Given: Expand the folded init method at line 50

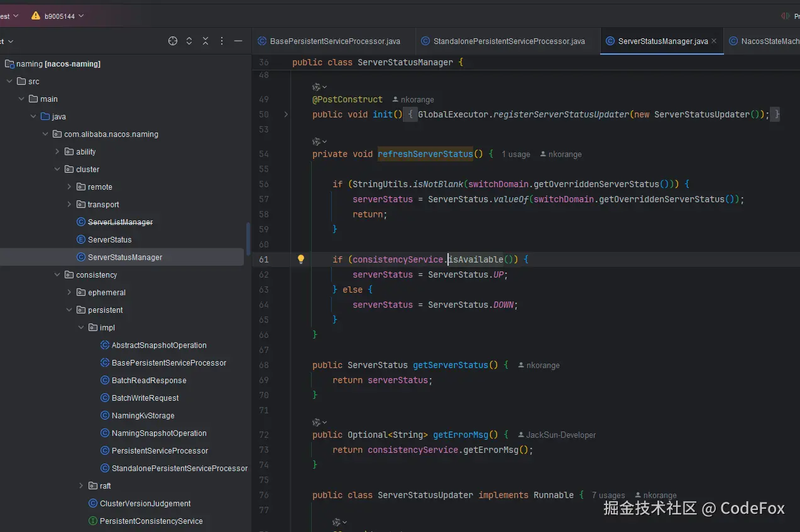Looking at the screenshot, I should pyautogui.click(x=286, y=114).
